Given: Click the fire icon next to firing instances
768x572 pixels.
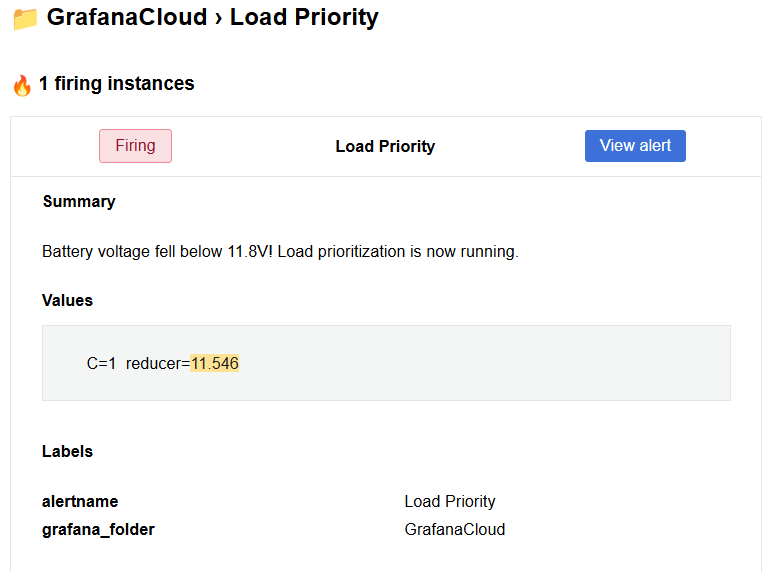Looking at the screenshot, I should (x=22, y=85).
